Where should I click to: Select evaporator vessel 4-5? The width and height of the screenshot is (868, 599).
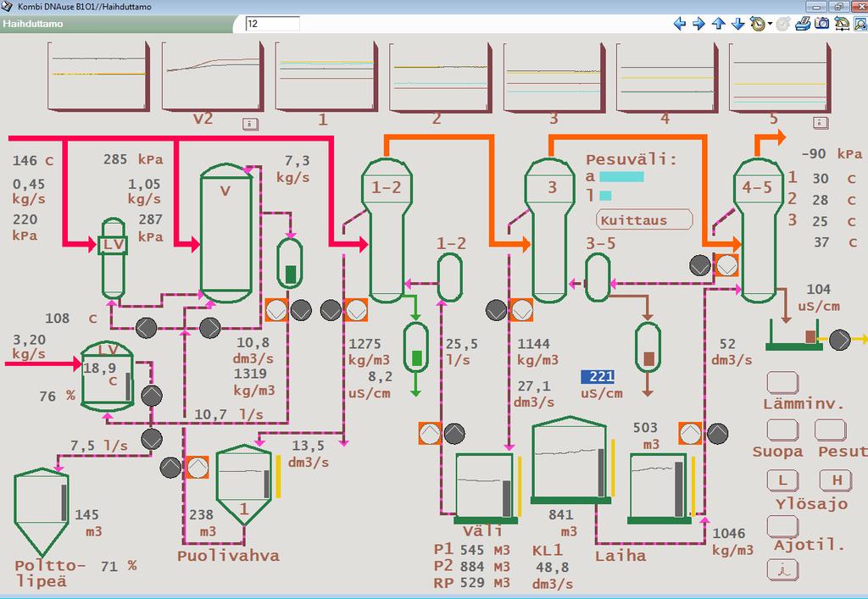pos(758,230)
